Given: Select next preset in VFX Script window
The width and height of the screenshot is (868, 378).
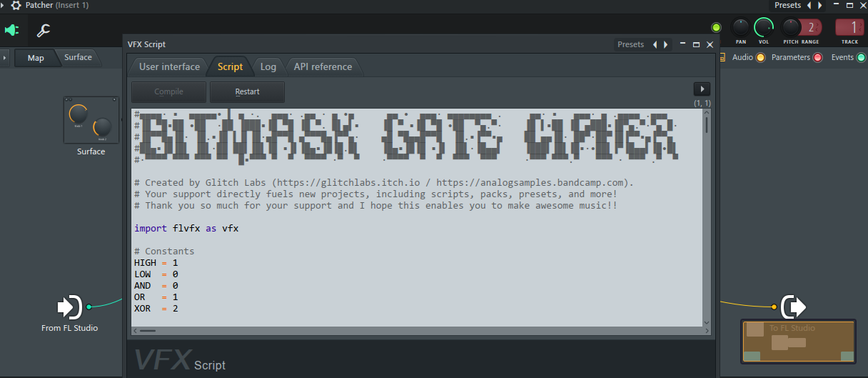Looking at the screenshot, I should tap(666, 44).
